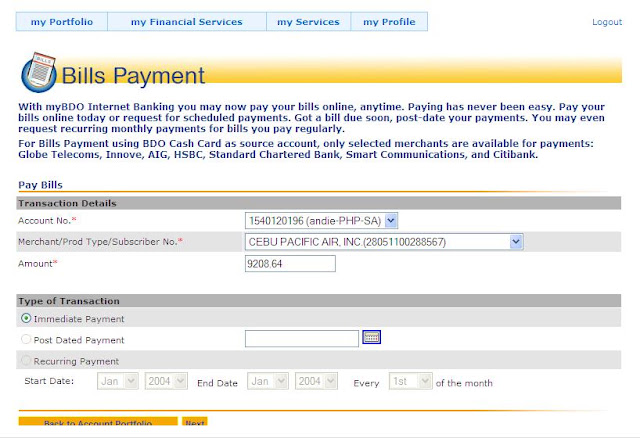Click the End Date label
640x438 pixels.
click(x=217, y=383)
